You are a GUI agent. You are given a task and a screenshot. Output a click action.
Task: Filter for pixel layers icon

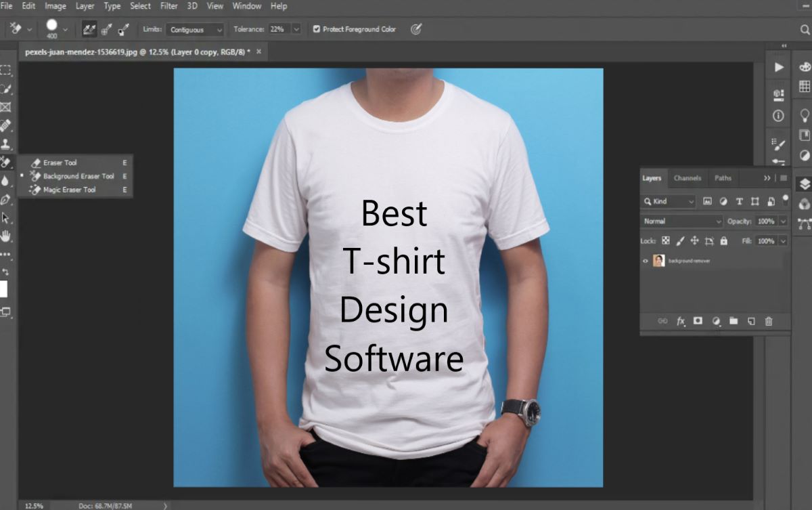point(708,201)
